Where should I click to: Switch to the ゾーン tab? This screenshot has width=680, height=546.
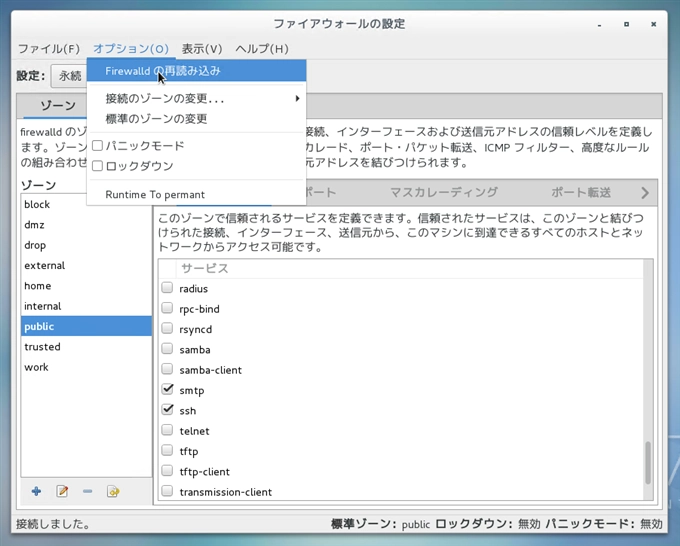pyautogui.click(x=58, y=105)
